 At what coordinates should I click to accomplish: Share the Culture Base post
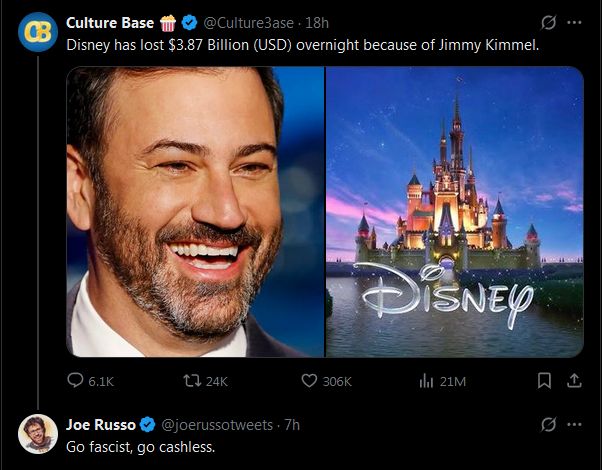(574, 381)
